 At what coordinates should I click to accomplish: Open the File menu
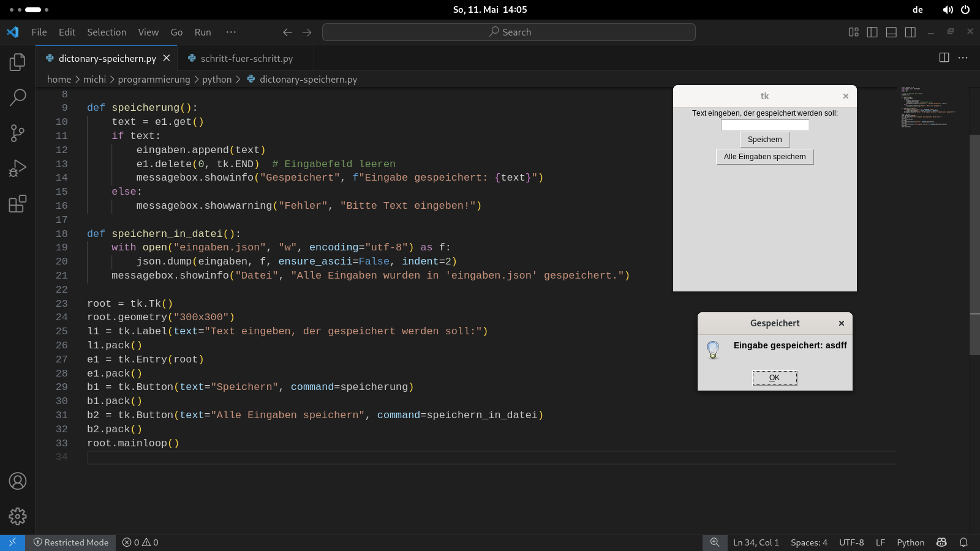[39, 32]
